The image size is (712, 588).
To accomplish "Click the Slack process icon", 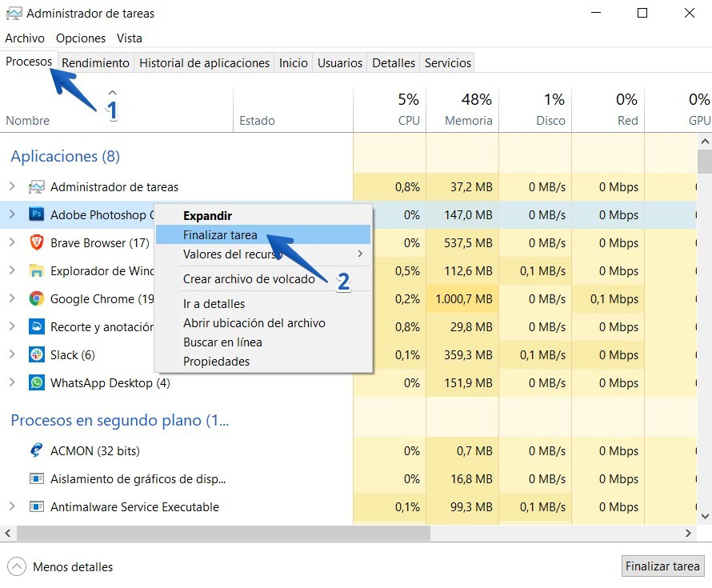I will click(36, 354).
